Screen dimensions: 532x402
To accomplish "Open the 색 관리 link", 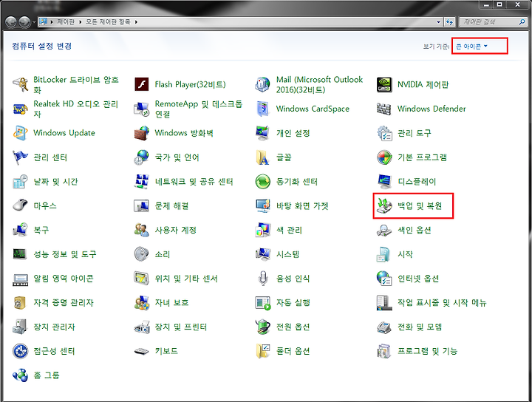I will point(289,230).
